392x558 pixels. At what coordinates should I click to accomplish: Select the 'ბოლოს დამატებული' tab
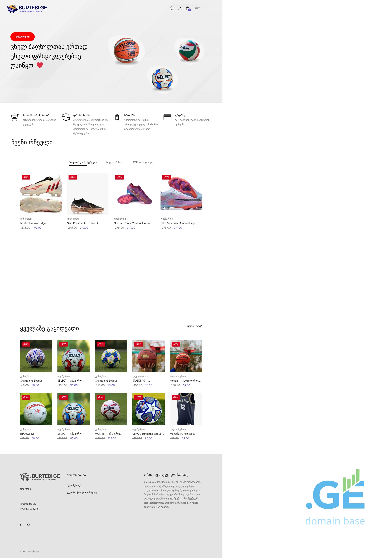(83, 162)
